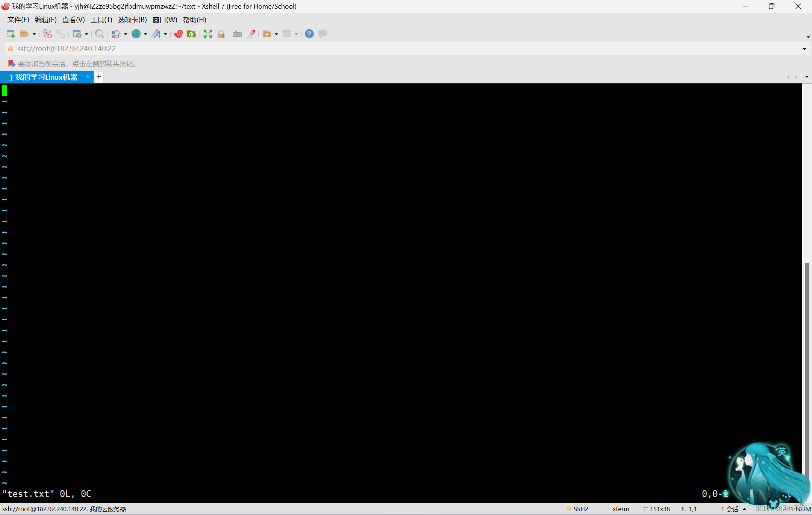Toggle full screen mode icon

pos(208,34)
